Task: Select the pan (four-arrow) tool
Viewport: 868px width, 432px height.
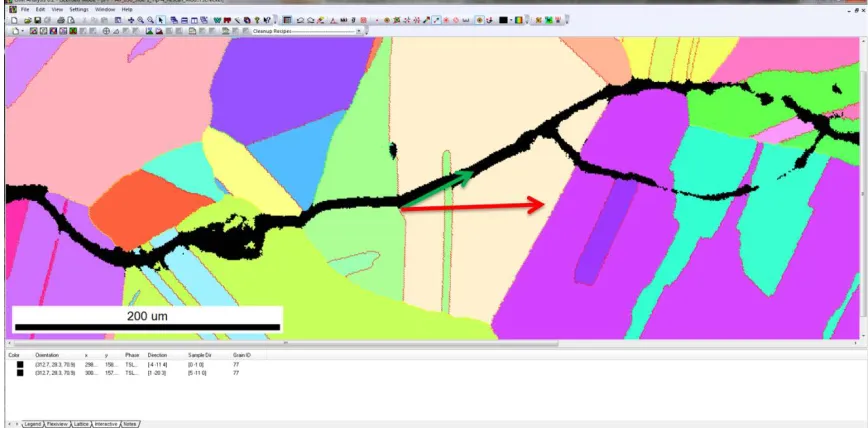Action: 131,20
